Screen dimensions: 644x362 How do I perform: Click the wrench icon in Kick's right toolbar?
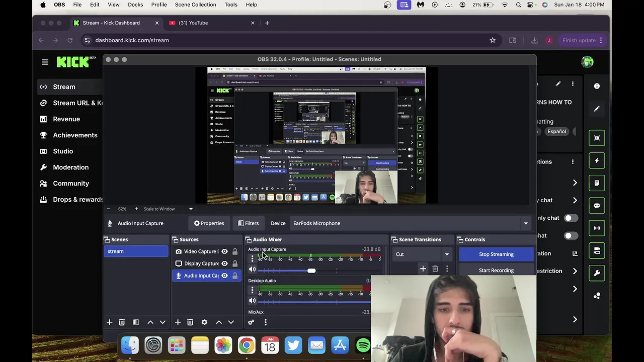[x=597, y=273]
